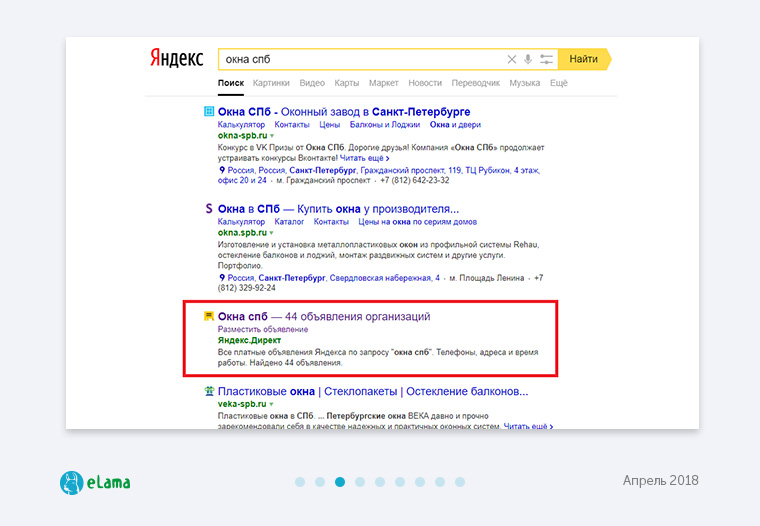Click the veka-spb.ru result favicon

(209, 392)
